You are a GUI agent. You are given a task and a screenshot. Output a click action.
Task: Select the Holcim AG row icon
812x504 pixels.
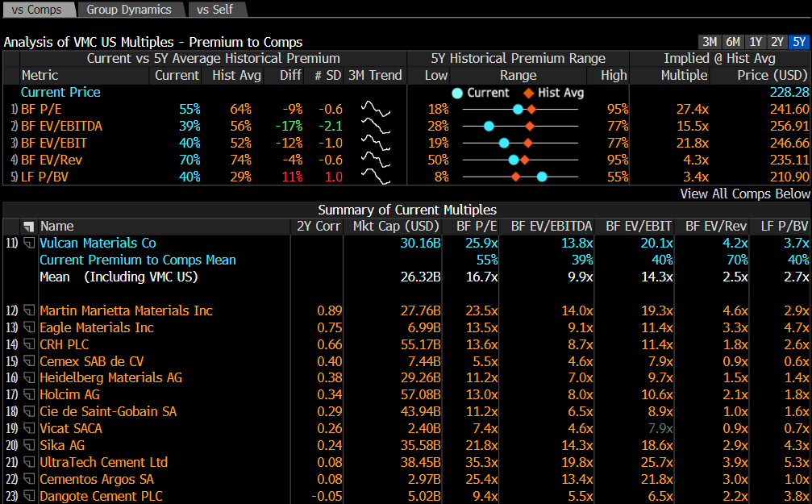point(28,395)
